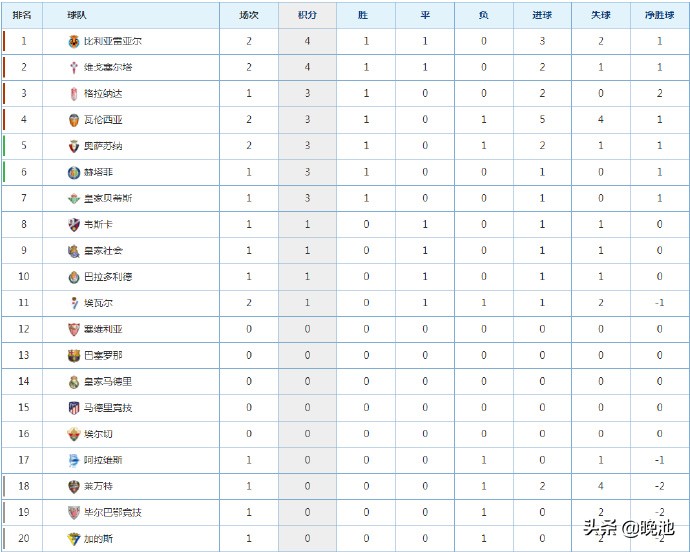Click the Getafe (赫塔菲) club crest
This screenshot has height=552, width=690.
(74, 172)
